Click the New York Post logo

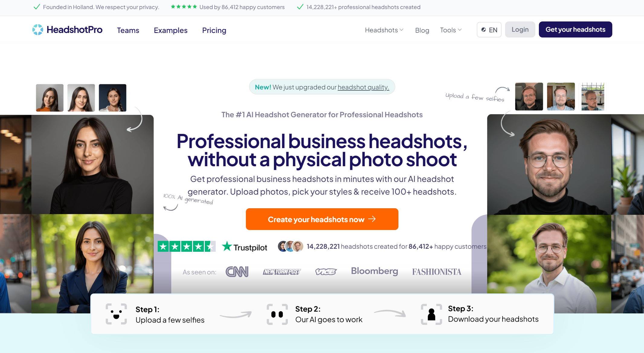point(282,272)
